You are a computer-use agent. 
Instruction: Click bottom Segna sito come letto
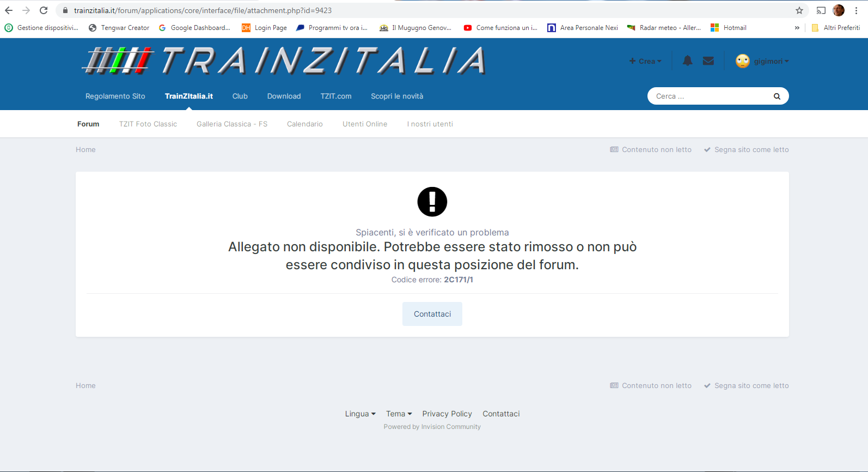tap(746, 385)
